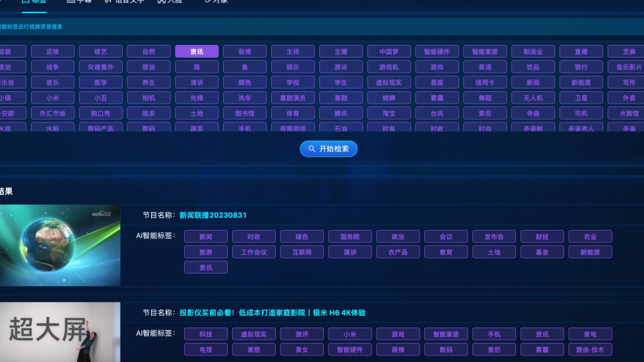Select the 外汇市场 tag filter
Image resolution: width=644 pixels, height=362 pixels.
tap(53, 113)
